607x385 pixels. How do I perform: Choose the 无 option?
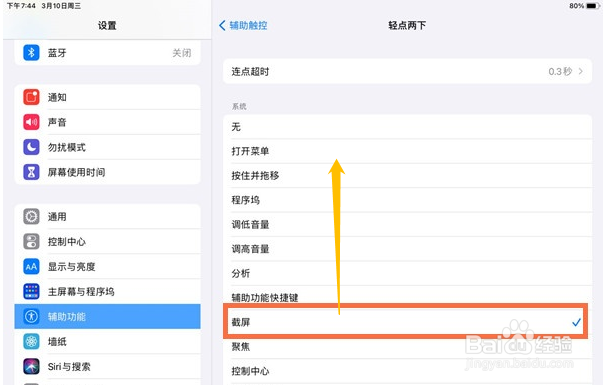tap(407, 127)
